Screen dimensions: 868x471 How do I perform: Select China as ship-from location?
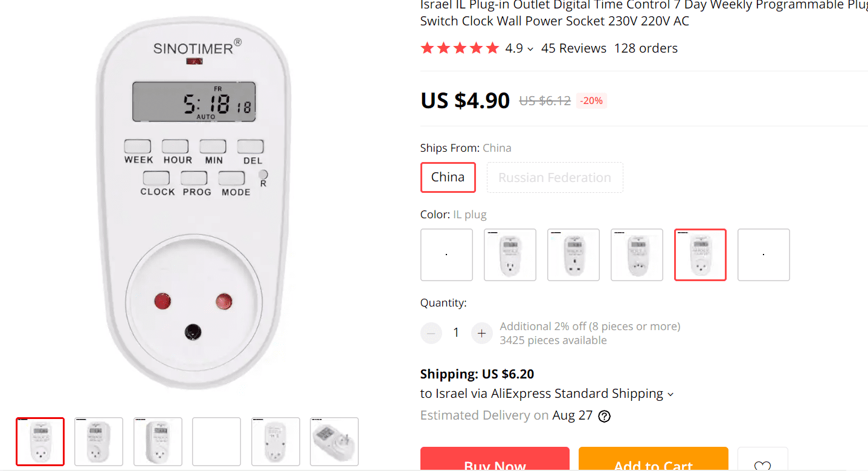[x=448, y=178]
